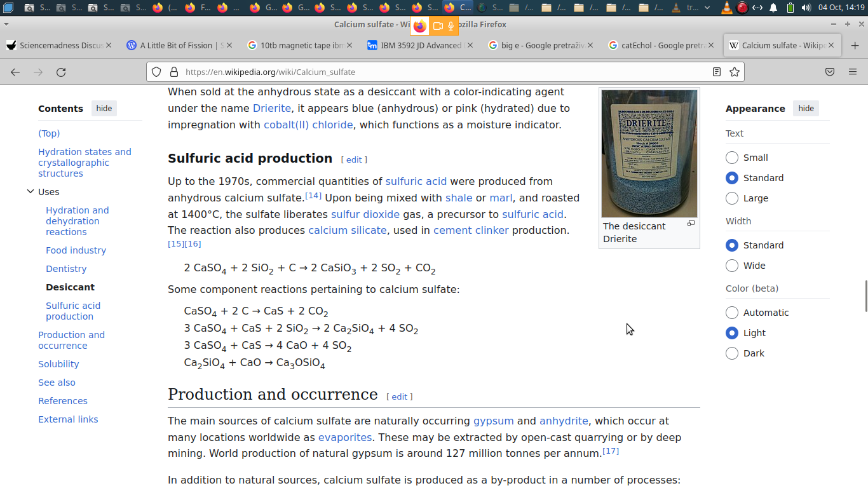Click the Firefox reload page icon
868x488 pixels.
[x=61, y=72]
